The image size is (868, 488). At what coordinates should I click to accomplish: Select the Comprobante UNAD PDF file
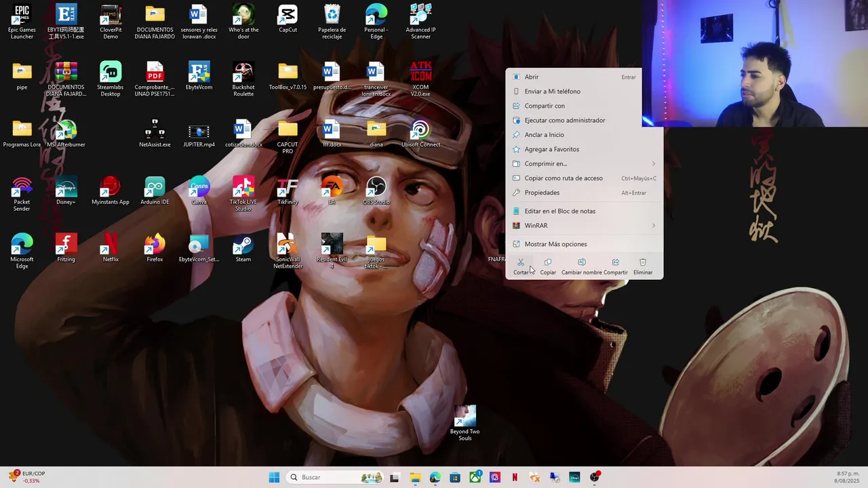[155, 79]
